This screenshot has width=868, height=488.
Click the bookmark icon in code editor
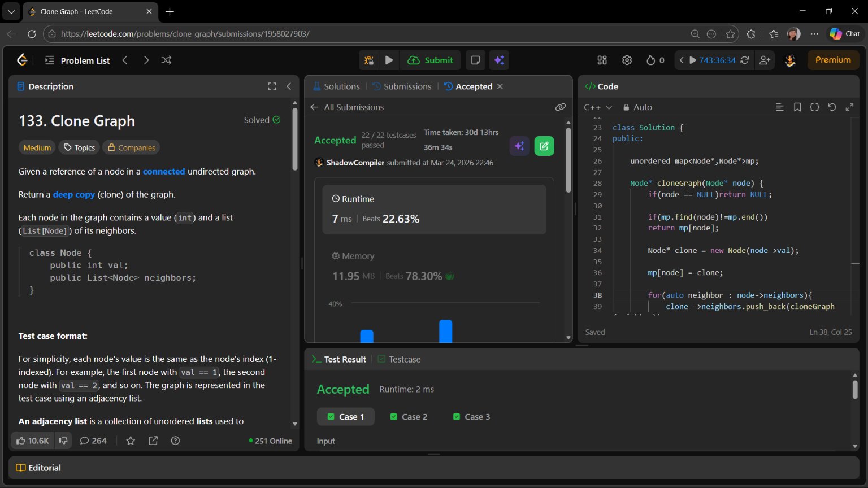coord(797,107)
